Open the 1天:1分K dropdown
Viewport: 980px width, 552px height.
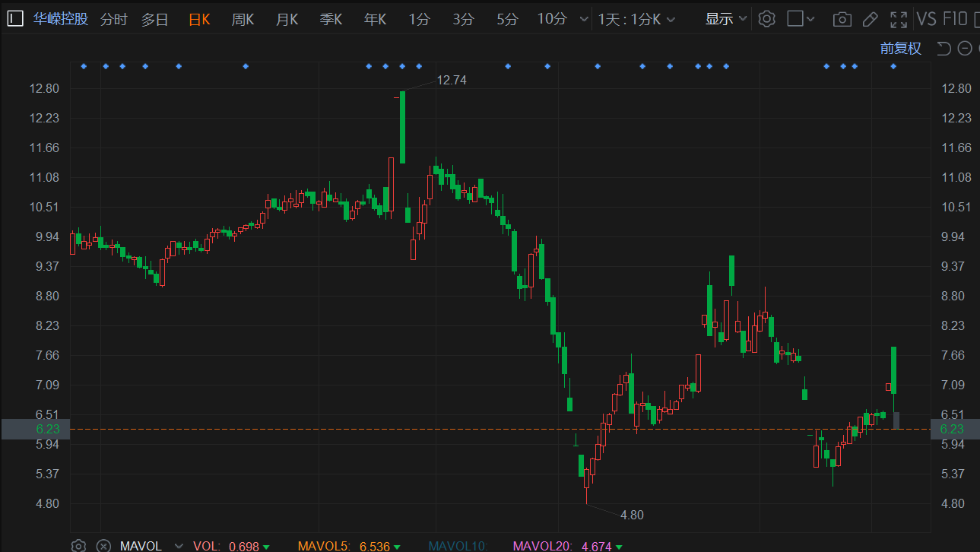(x=636, y=19)
